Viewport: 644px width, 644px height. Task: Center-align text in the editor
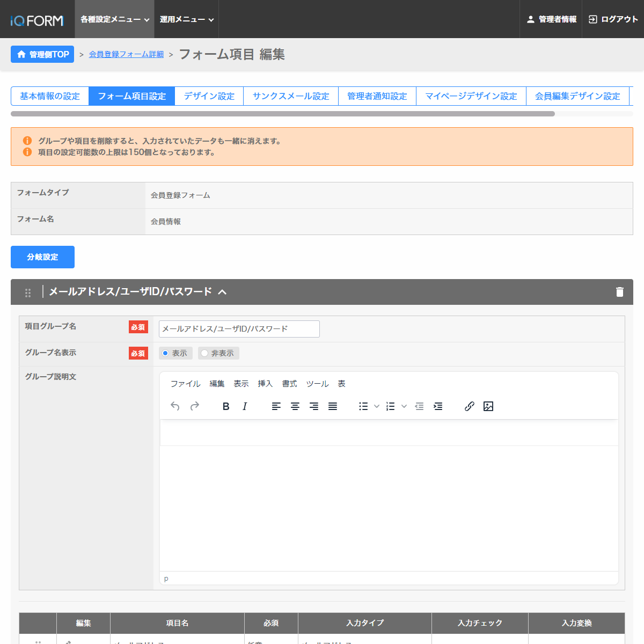coord(295,406)
